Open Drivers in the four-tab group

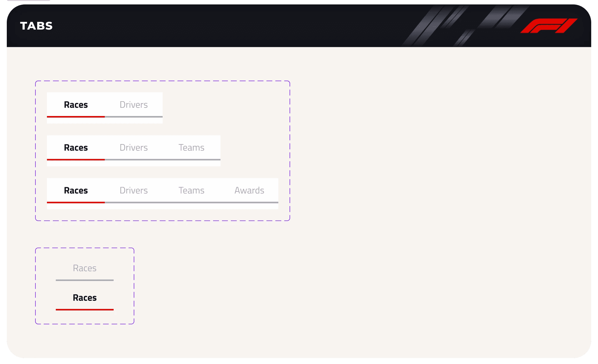click(x=133, y=190)
